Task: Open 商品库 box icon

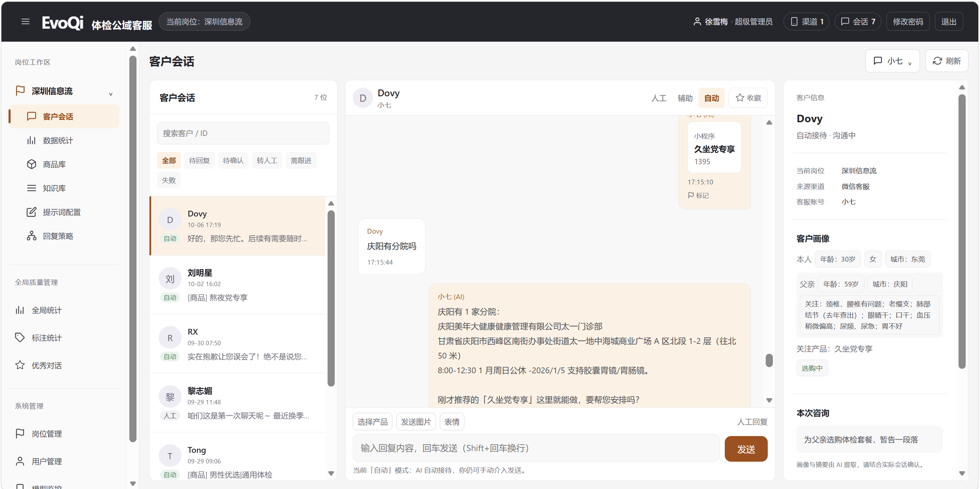Action: point(31,164)
